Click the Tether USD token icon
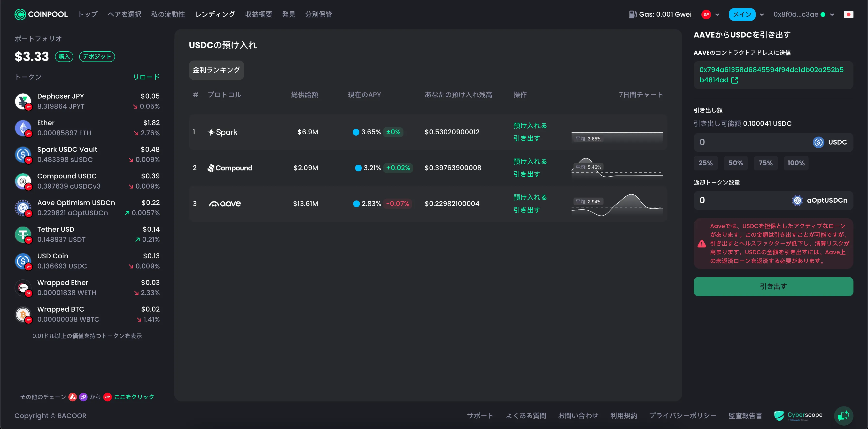868x429 pixels. point(23,234)
